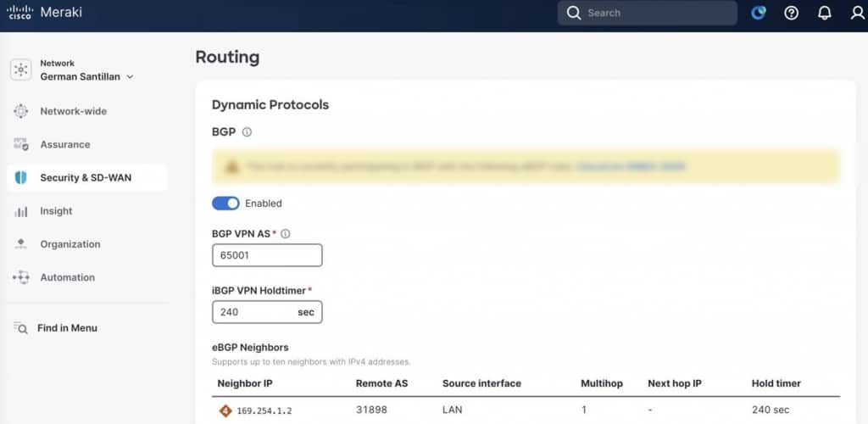
Task: Open the help question mark icon
Action: [x=791, y=13]
